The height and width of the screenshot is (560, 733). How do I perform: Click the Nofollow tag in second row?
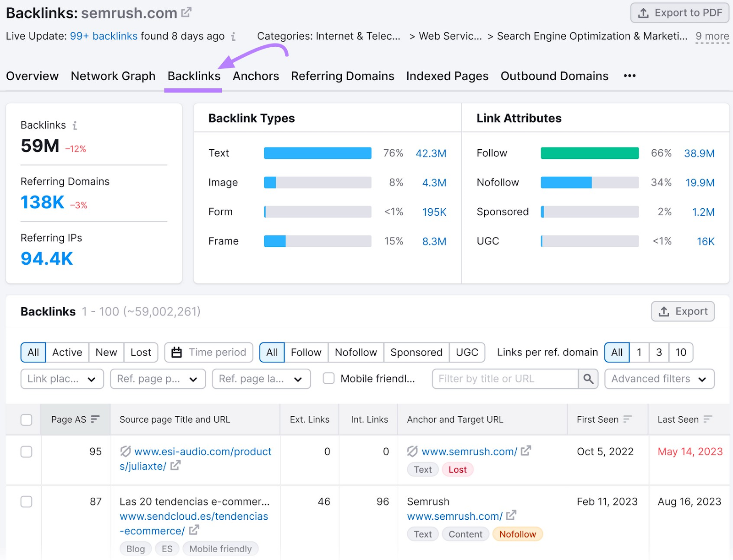[517, 534]
